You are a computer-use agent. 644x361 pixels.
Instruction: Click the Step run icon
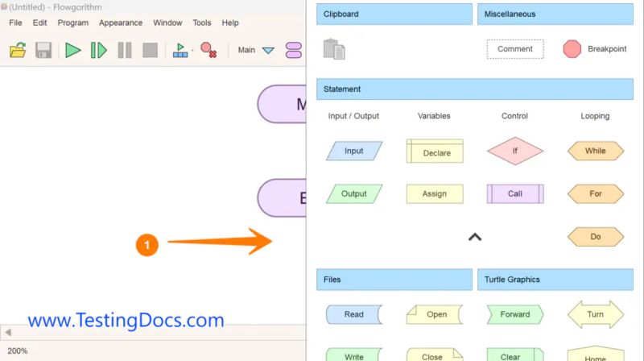tap(98, 50)
